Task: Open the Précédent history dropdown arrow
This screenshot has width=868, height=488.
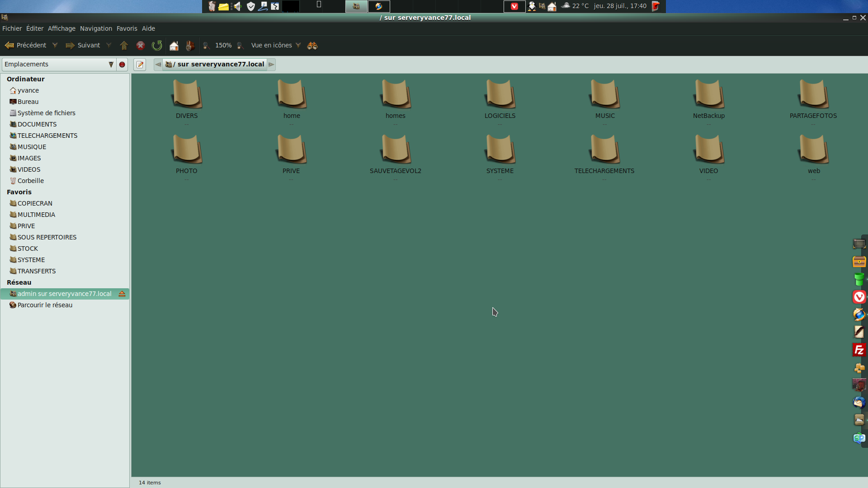Action: [x=55, y=45]
